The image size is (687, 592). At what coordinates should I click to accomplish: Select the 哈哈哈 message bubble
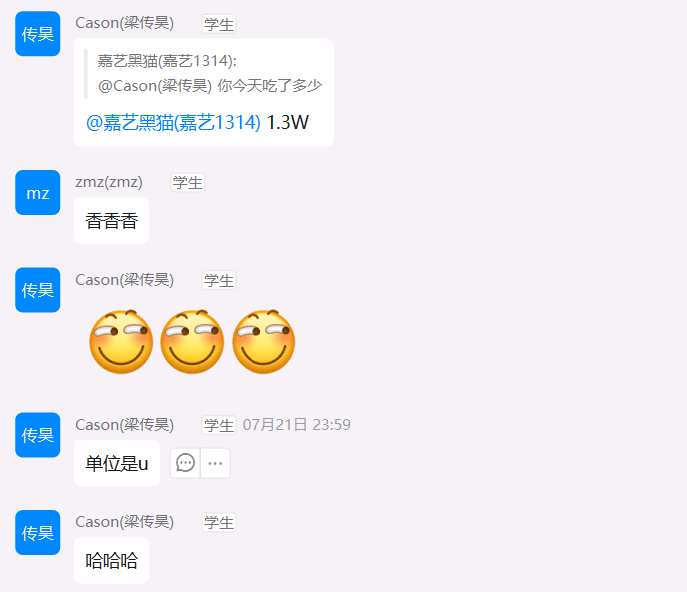coord(111,560)
